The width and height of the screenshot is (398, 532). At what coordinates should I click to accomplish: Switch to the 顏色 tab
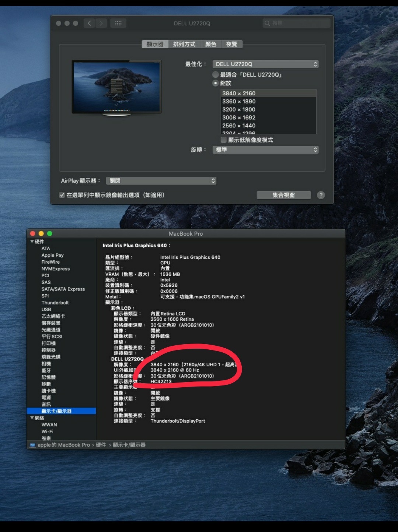tap(211, 44)
